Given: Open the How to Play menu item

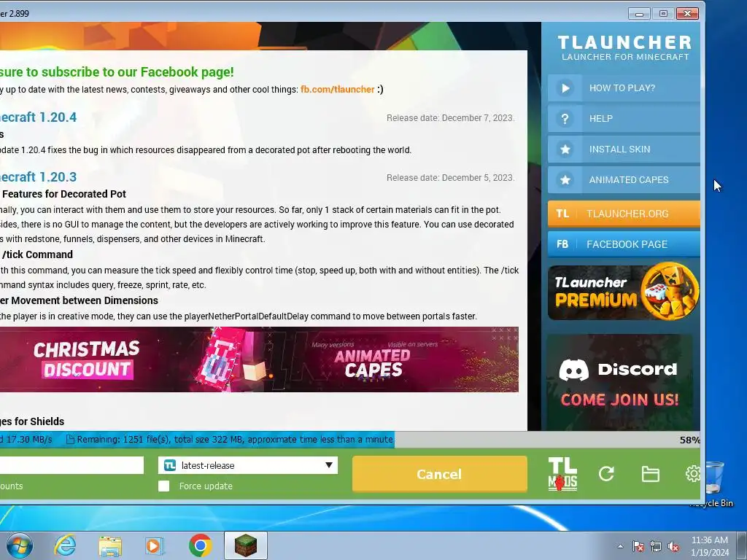Looking at the screenshot, I should pos(624,88).
